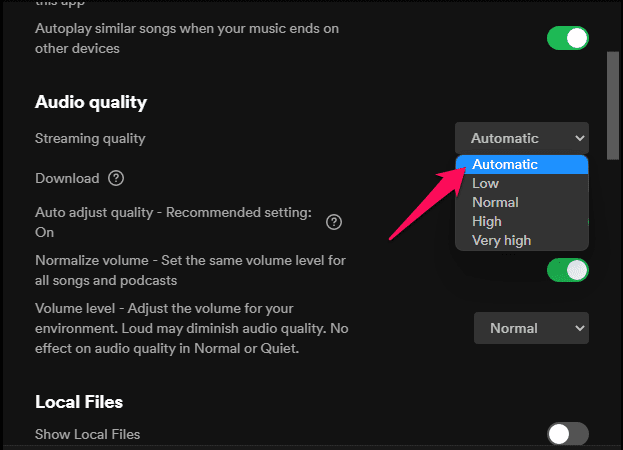This screenshot has width=623, height=450.
Task: Click the Streaming quality setting label
Action: point(90,139)
